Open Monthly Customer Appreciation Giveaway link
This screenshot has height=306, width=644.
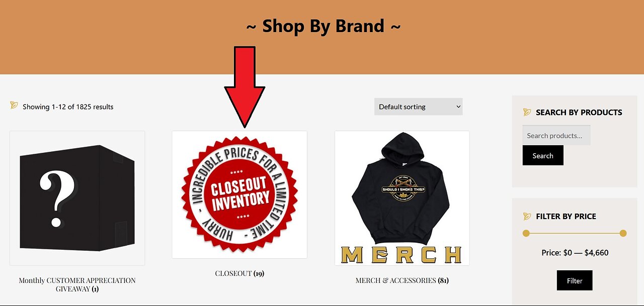(x=77, y=284)
